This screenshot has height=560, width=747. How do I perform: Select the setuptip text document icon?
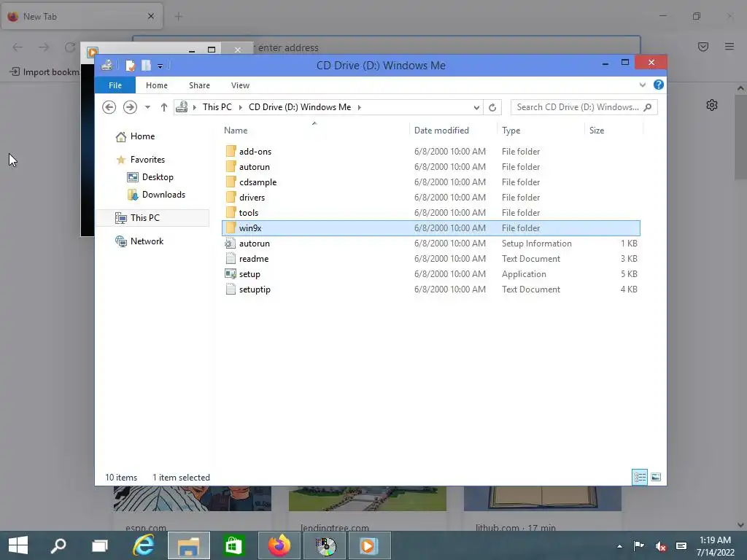pyautogui.click(x=231, y=289)
